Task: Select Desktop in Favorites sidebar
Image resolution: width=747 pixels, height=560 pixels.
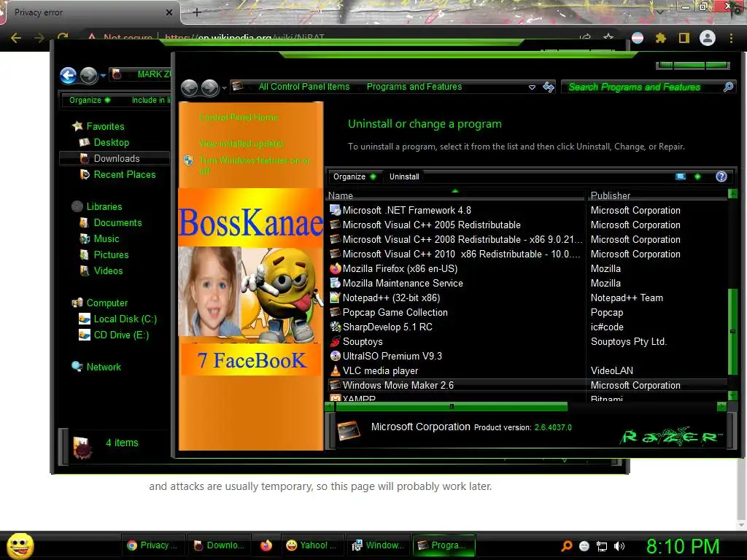Action: click(x=111, y=142)
